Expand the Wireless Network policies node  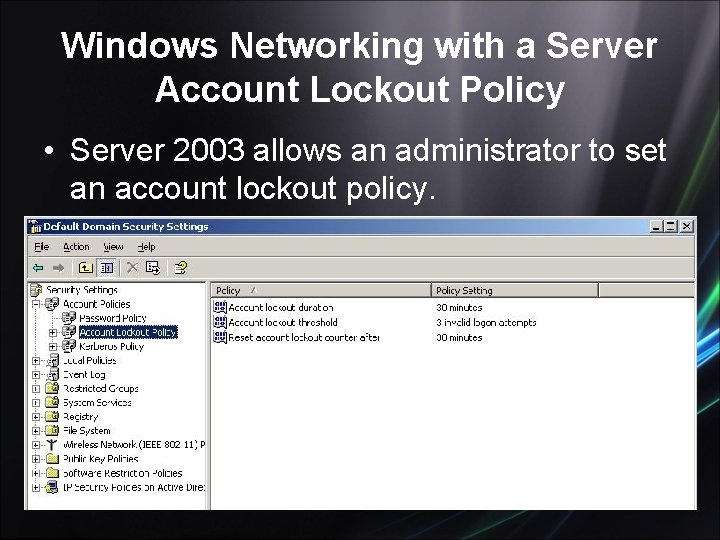36,445
